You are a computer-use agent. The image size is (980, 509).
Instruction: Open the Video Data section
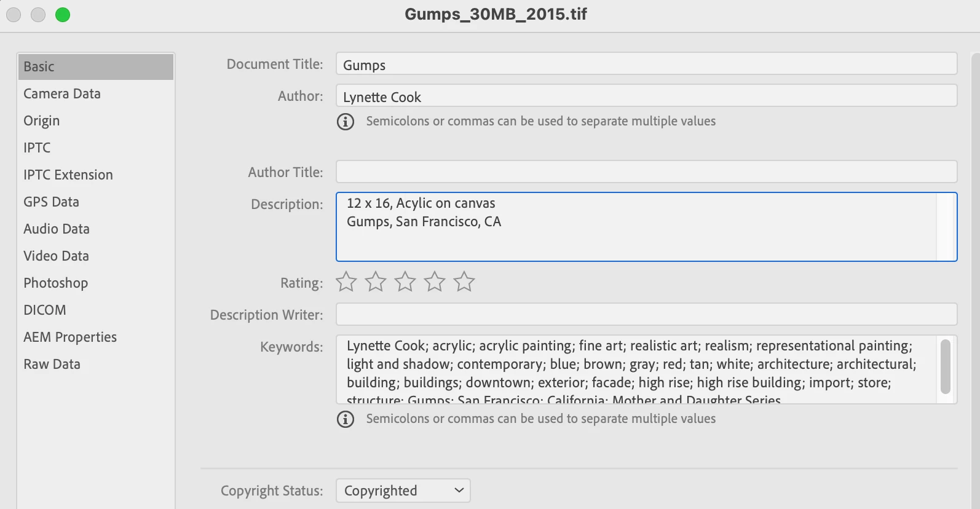[x=96, y=256]
